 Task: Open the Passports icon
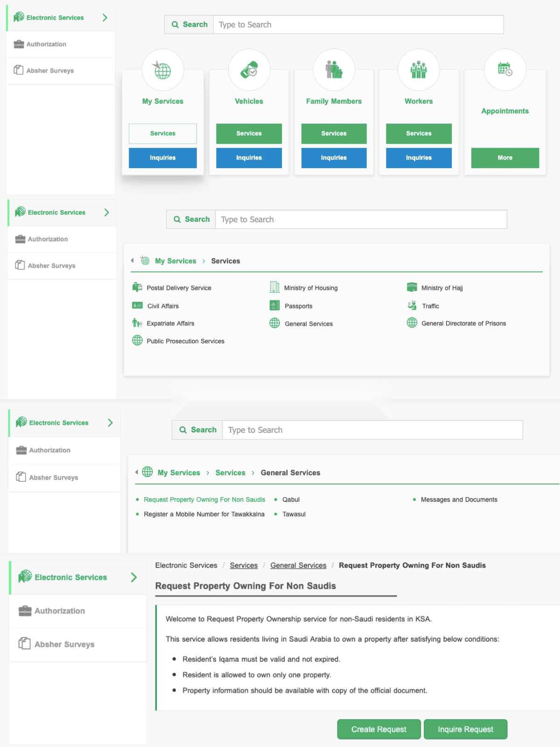coord(275,305)
